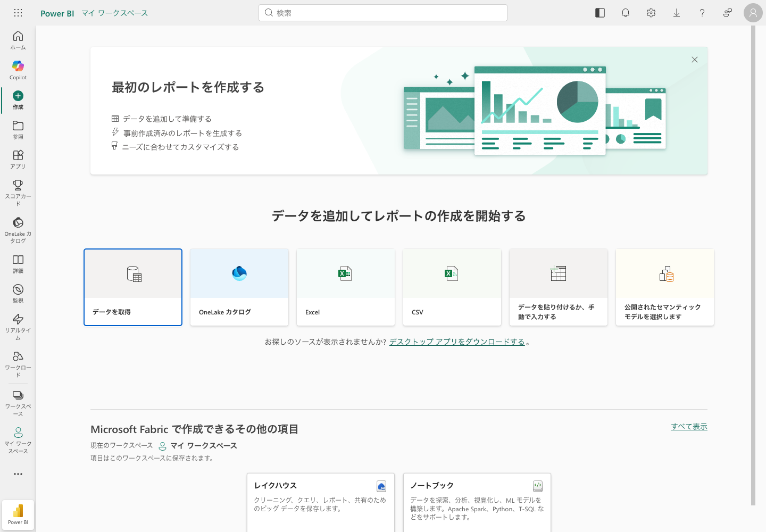Open help question mark icon
Image resolution: width=766 pixels, height=532 pixels.
click(x=702, y=13)
